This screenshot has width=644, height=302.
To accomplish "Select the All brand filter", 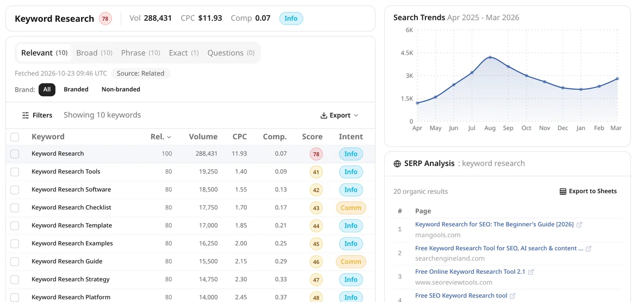I will (47, 90).
